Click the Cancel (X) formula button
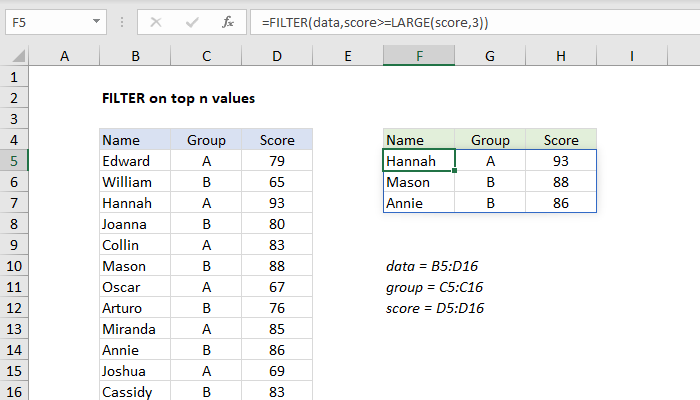 tap(156, 22)
